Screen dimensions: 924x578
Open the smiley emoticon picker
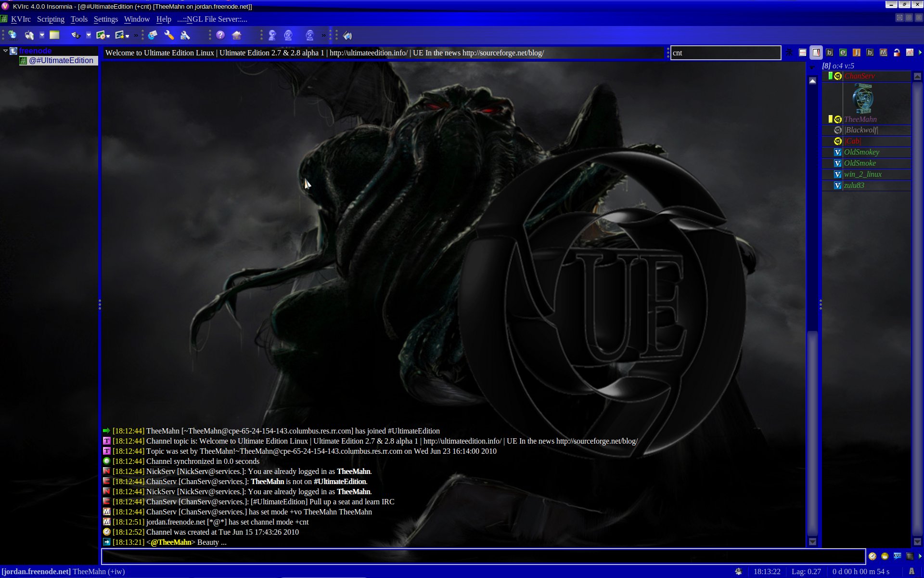(x=885, y=556)
